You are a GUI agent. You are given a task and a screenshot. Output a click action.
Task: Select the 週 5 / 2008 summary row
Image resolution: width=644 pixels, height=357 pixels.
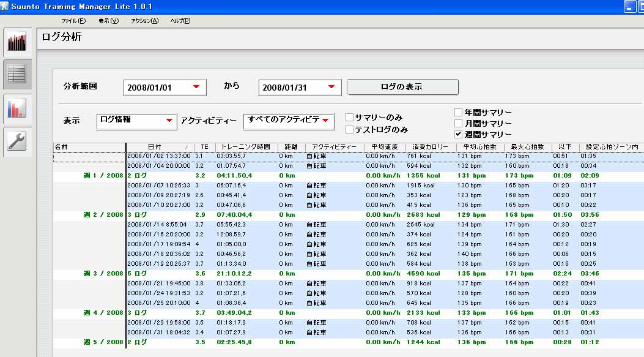point(348,342)
